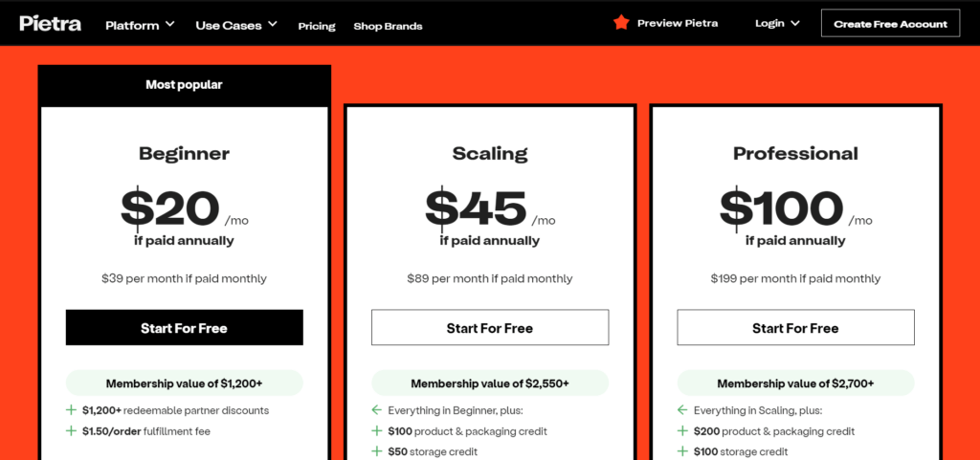Click the orange star icon beside Preview Pietra

tap(620, 23)
